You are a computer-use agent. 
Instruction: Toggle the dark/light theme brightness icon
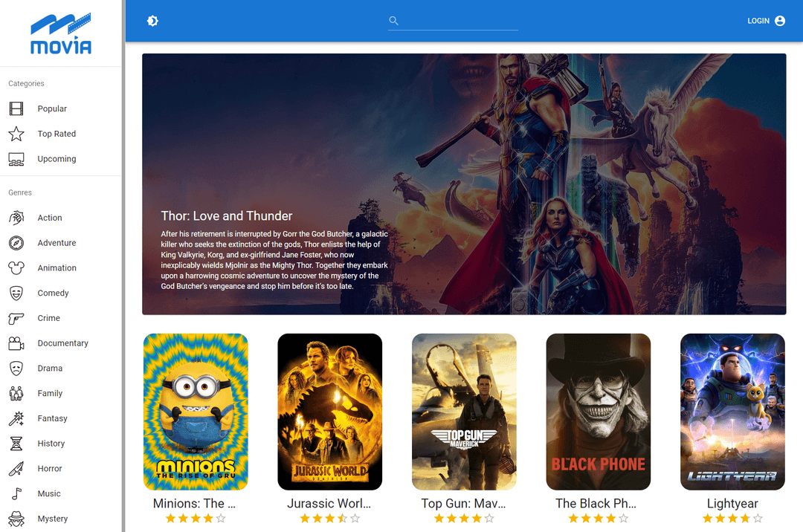[x=152, y=21]
